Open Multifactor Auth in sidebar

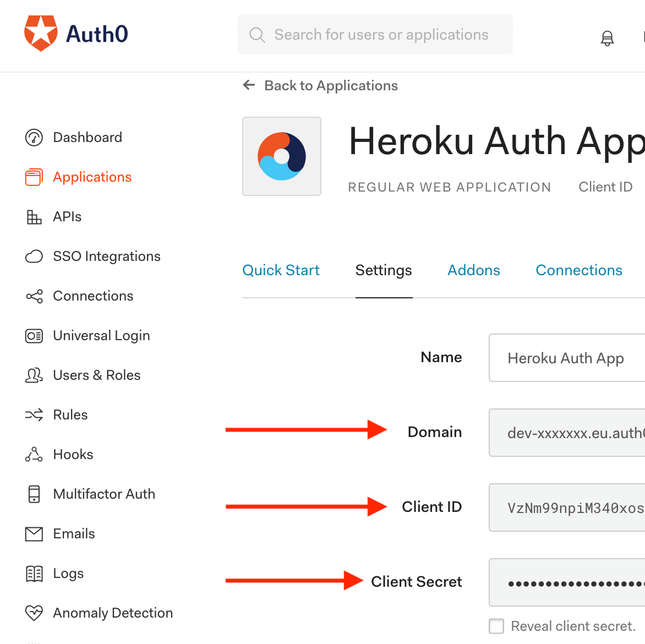(x=104, y=494)
